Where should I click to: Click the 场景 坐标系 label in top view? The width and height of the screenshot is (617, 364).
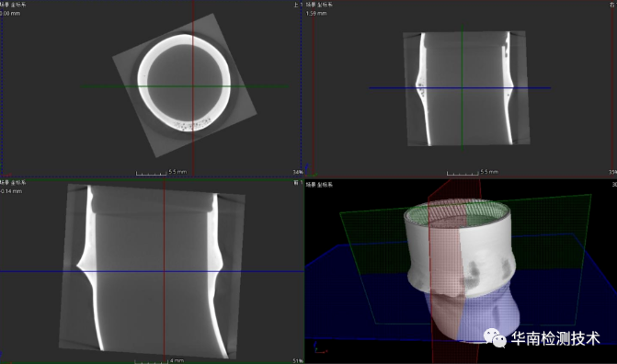pyautogui.click(x=13, y=6)
